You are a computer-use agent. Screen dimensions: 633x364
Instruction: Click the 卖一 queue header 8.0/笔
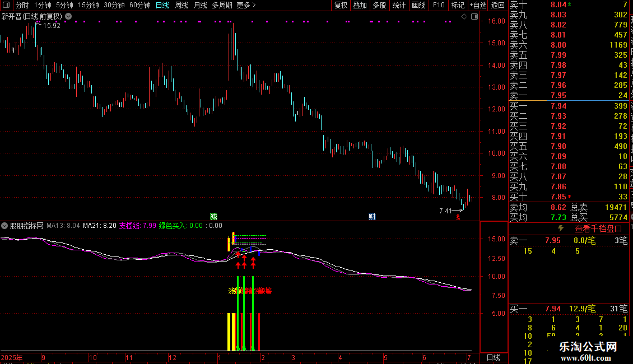click(x=585, y=240)
